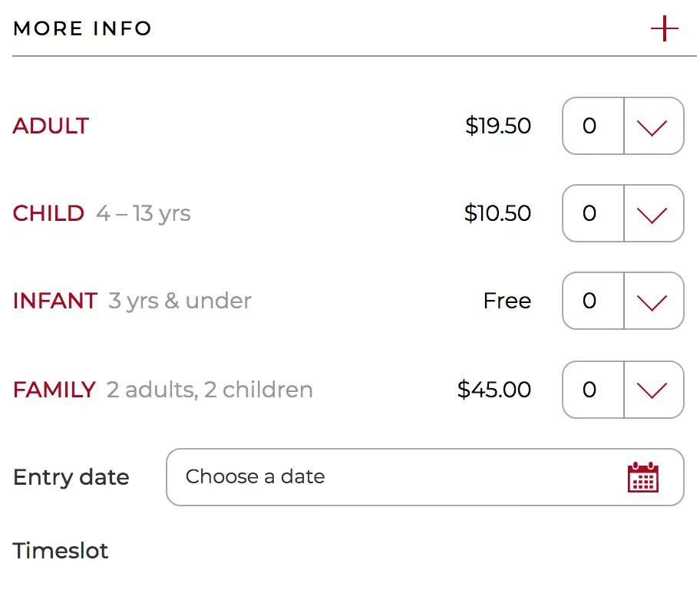Image resolution: width=700 pixels, height=606 pixels.
Task: Click the Family quantity value 0
Action: pos(589,390)
